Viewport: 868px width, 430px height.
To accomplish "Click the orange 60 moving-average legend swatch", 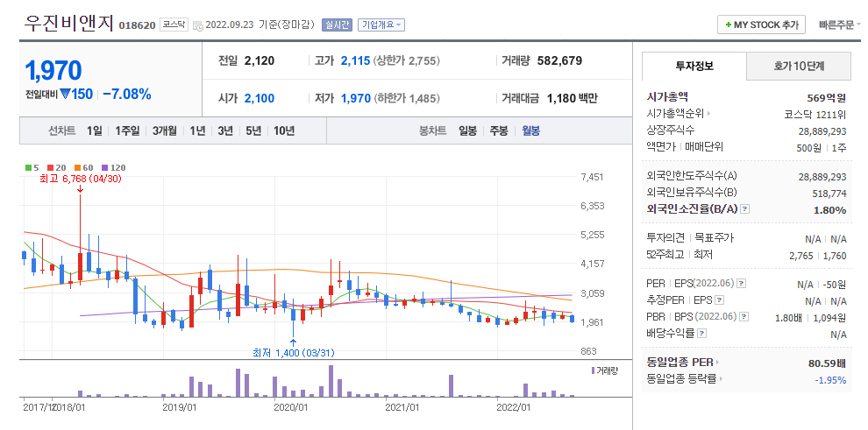I will [77, 168].
